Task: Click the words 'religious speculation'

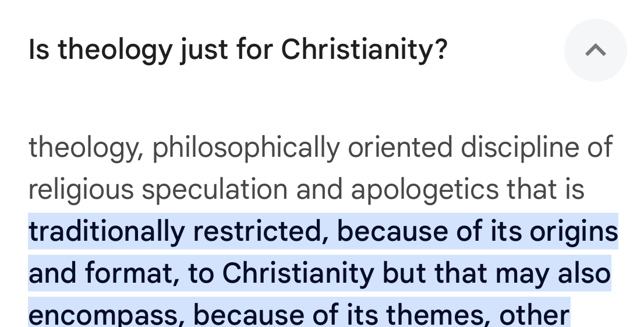Action: tap(158, 189)
